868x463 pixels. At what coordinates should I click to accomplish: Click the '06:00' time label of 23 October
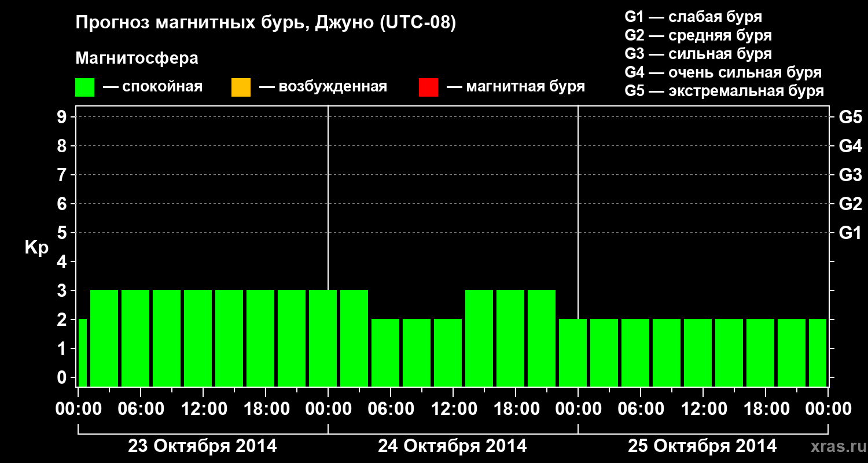click(x=141, y=409)
